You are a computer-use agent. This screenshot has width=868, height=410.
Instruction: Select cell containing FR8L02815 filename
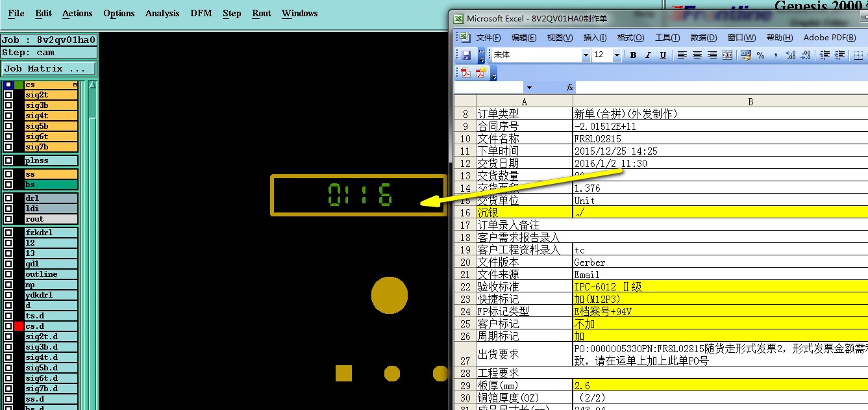click(x=720, y=138)
